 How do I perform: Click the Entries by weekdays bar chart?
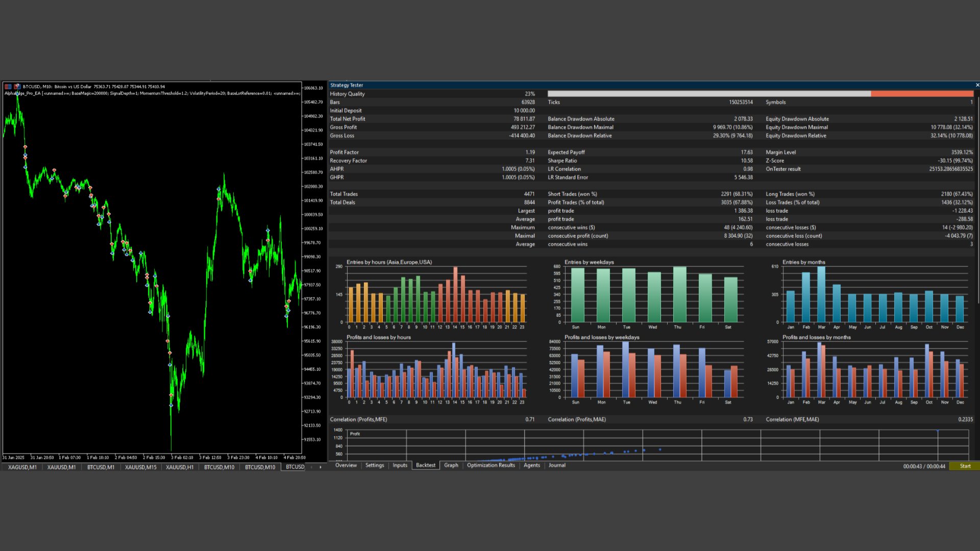coord(653,296)
